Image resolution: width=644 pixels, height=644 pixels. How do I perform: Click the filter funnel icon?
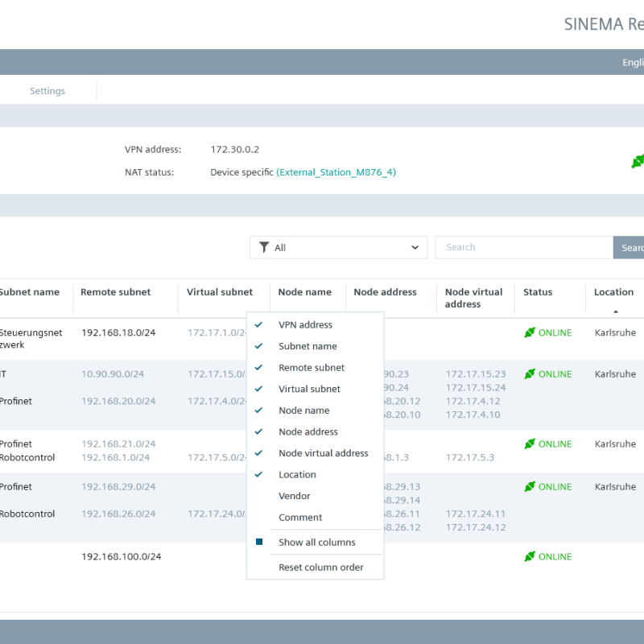(x=264, y=248)
